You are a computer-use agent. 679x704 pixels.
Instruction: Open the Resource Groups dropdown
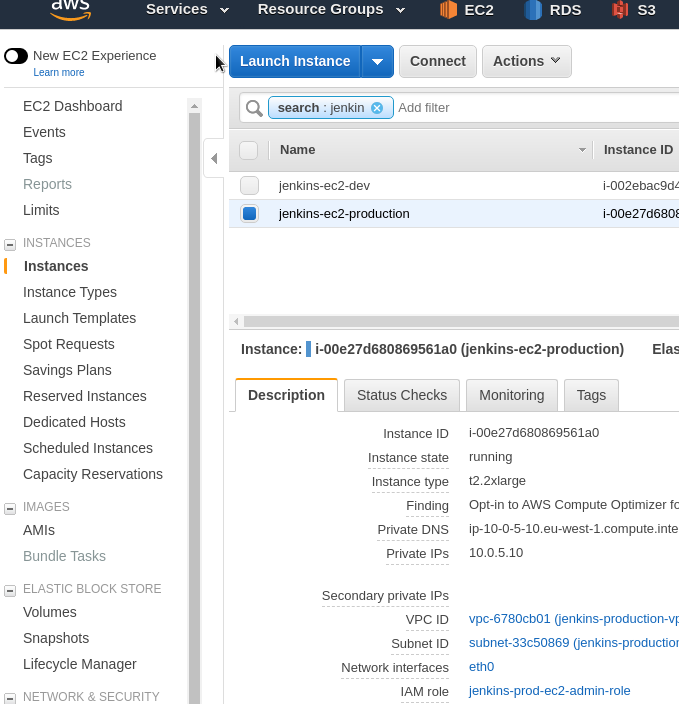331,9
